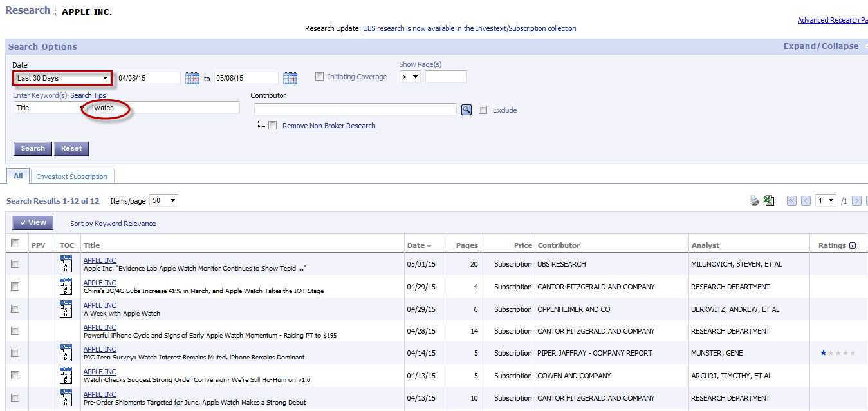Click the contributor lookup magnifier icon
This screenshot has height=411, width=868.
(467, 110)
